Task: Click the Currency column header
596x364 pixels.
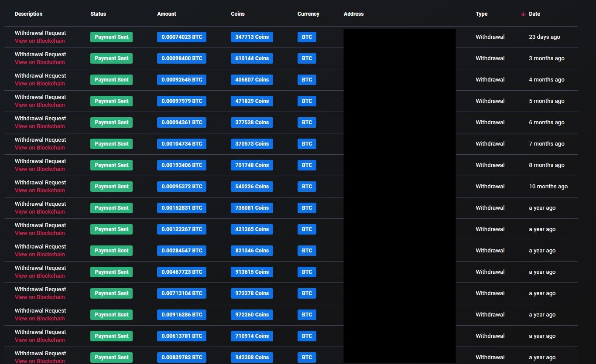Action: coord(308,14)
